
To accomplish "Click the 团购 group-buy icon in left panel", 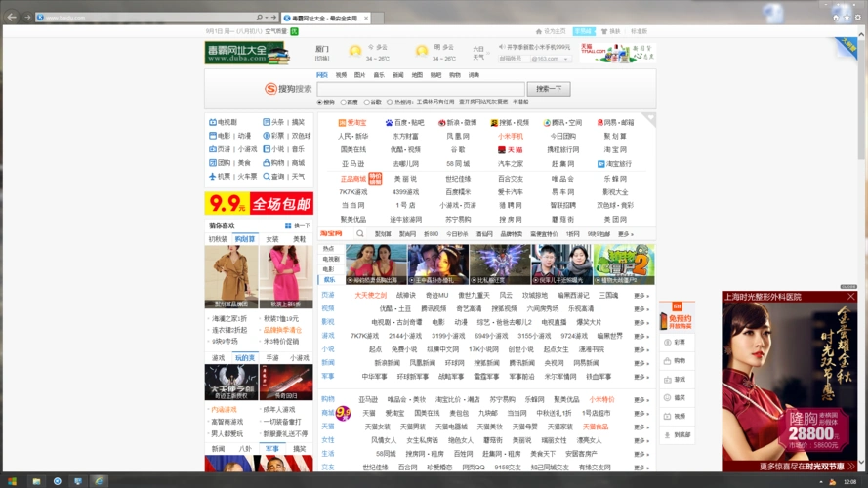I will tap(213, 163).
